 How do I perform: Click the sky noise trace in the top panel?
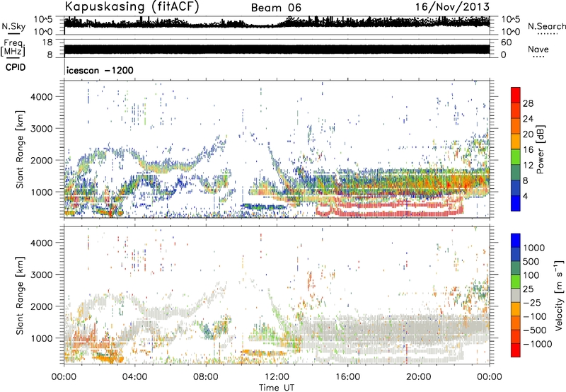[x=277, y=23]
